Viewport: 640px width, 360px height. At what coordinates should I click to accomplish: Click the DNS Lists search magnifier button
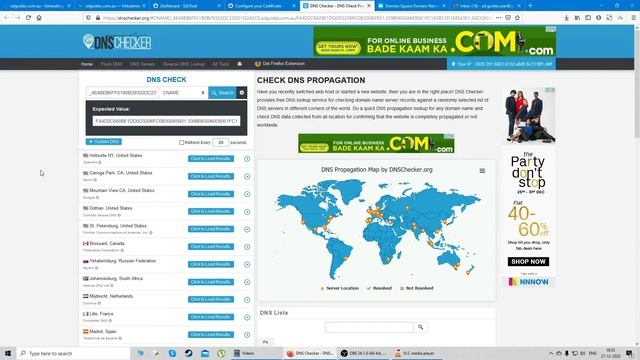pyautogui.click(x=420, y=327)
